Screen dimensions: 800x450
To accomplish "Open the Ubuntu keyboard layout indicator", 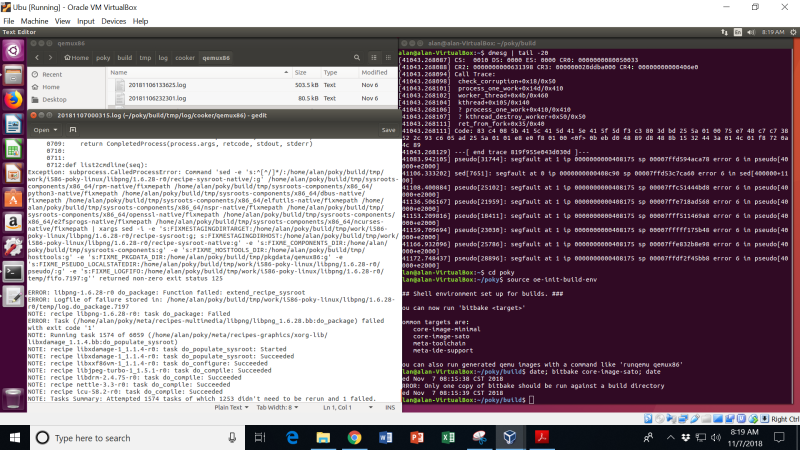I will point(738,32).
